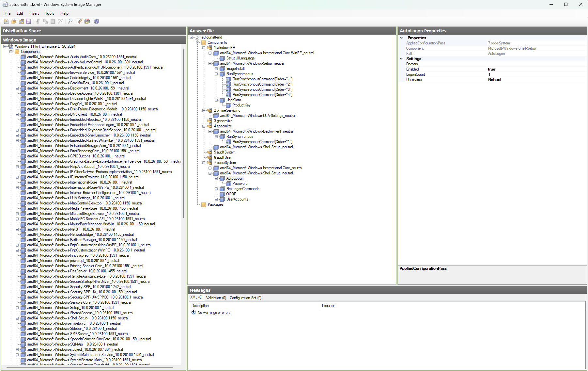The image size is (588, 371).
Task: Expand the FirstLogonCommands node
Action: (216, 189)
